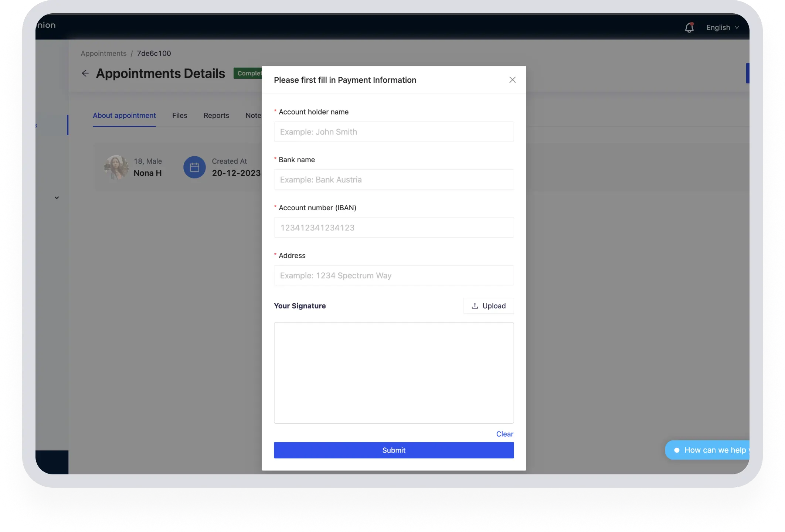This screenshot has height=532, width=785.
Task: Expand the sidebar chevron arrow
Action: click(x=57, y=198)
